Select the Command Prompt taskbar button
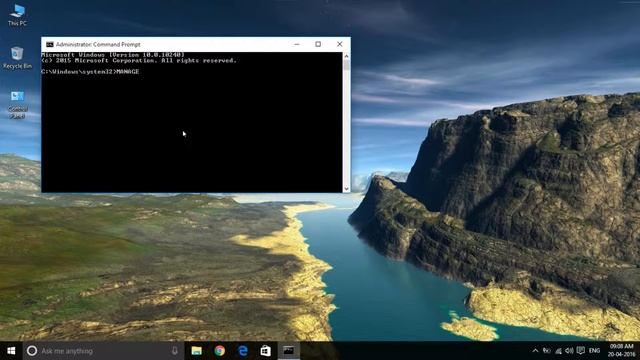The width and height of the screenshot is (640, 360). coord(289,351)
